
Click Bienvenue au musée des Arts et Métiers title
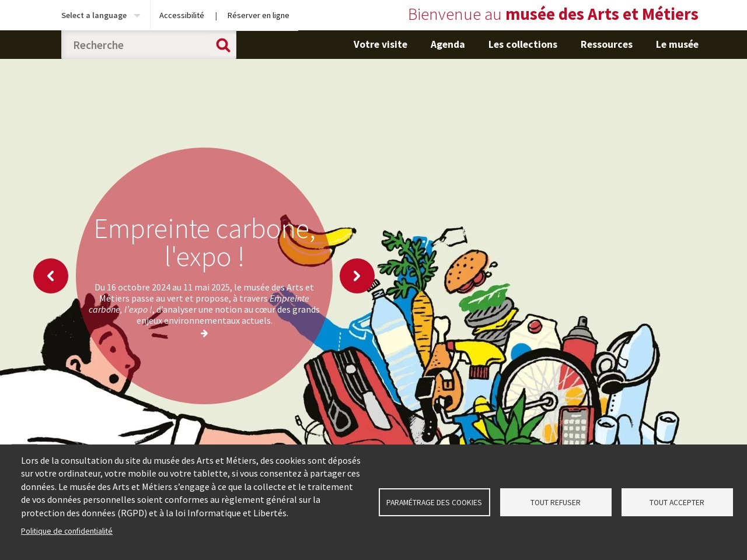click(553, 15)
